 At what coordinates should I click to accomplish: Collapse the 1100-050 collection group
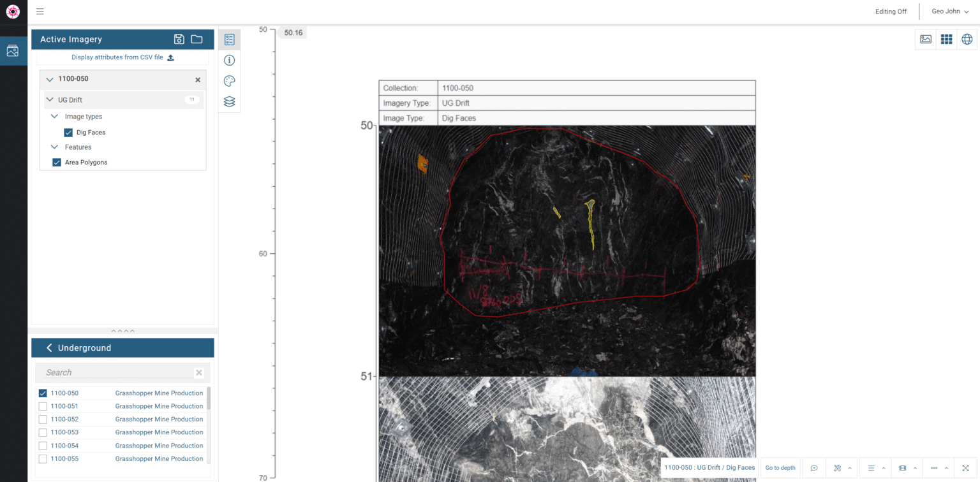[50, 80]
